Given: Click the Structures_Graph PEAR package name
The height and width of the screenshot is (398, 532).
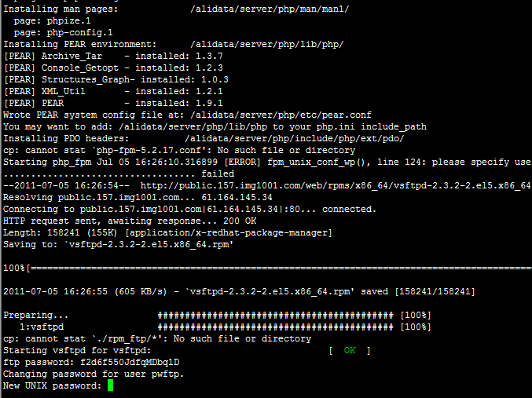Looking at the screenshot, I should coord(86,79).
